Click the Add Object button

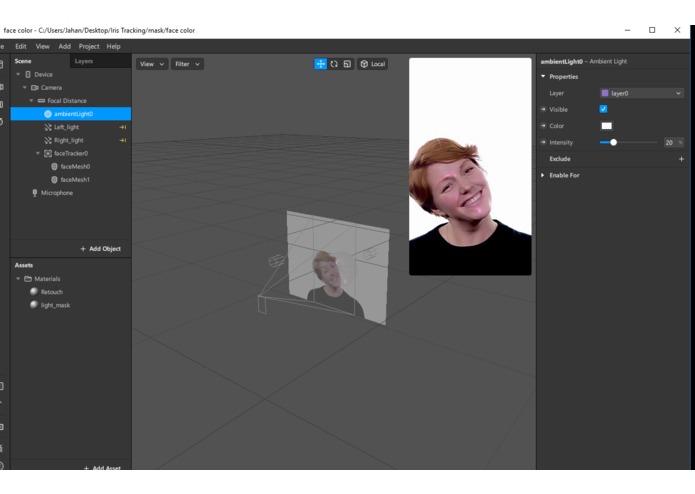point(101,249)
